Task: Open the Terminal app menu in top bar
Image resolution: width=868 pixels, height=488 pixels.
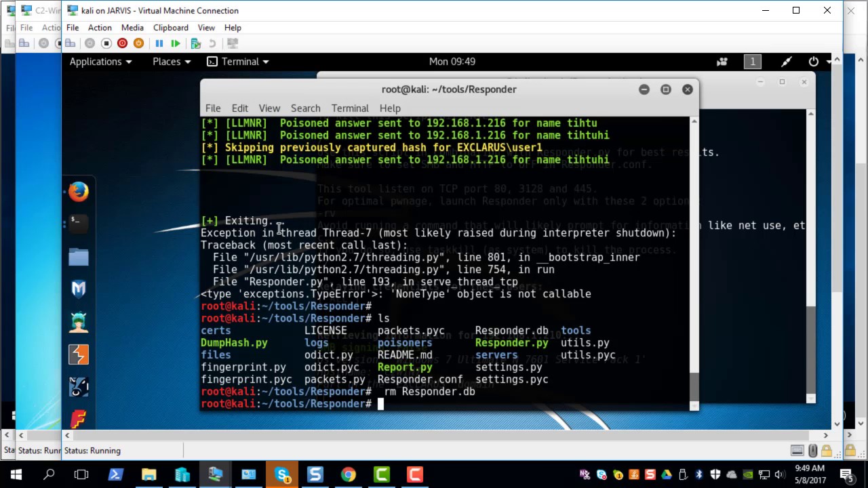Action: 238,61
